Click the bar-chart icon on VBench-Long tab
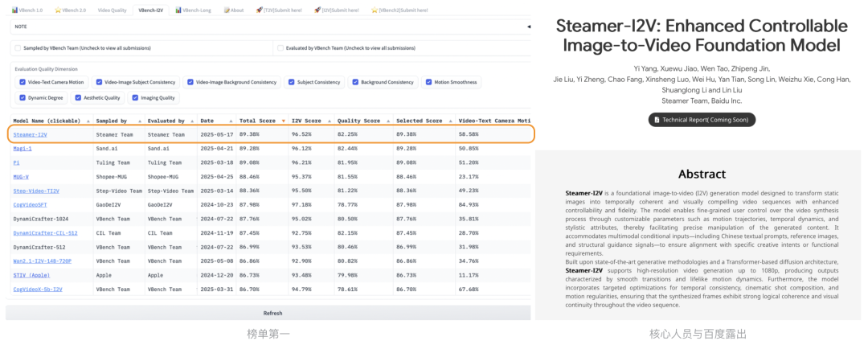Viewport: 868px width, 345px height. coord(178,10)
